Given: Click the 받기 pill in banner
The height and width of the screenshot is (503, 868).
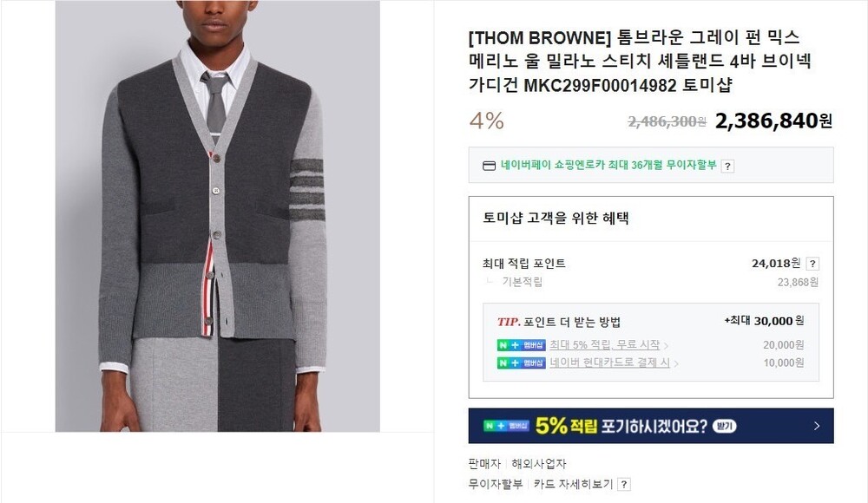Looking at the screenshot, I should pyautogui.click(x=724, y=426).
